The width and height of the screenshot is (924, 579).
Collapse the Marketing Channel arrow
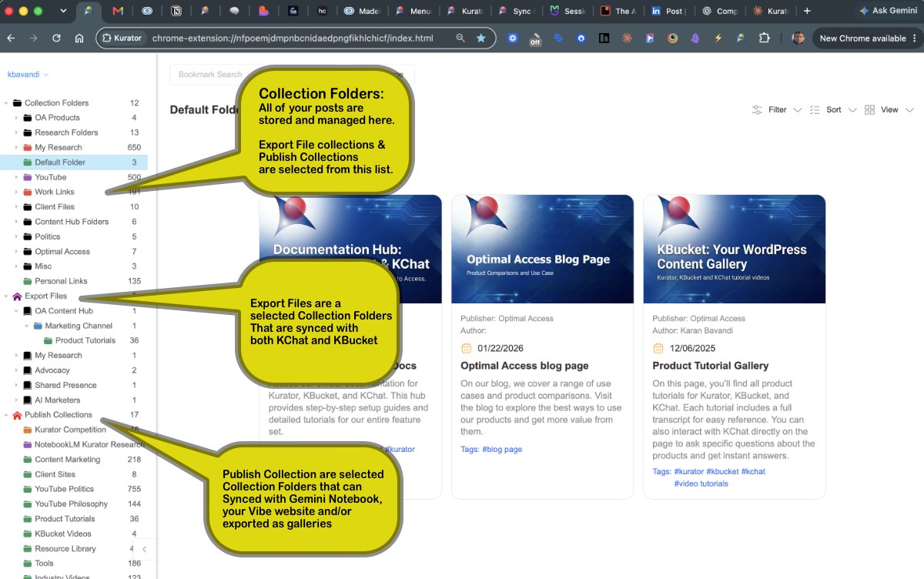26,326
